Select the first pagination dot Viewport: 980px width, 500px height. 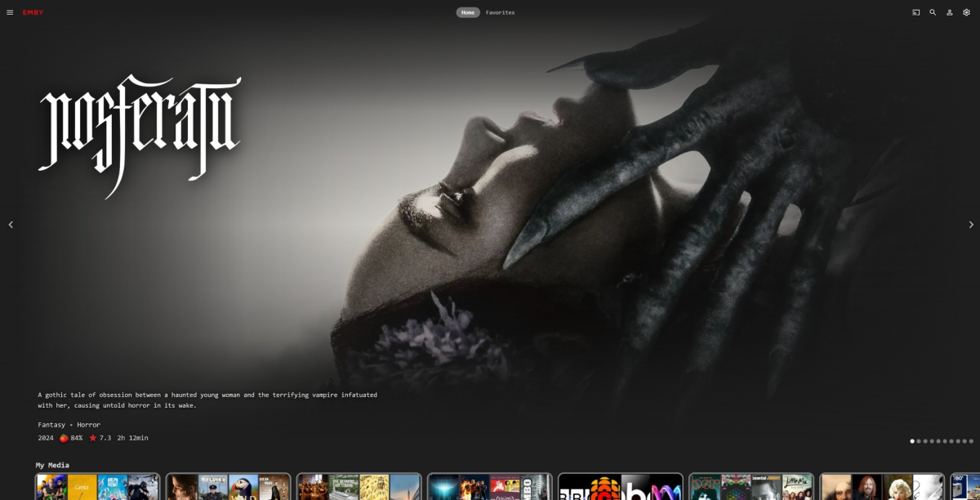coord(912,440)
